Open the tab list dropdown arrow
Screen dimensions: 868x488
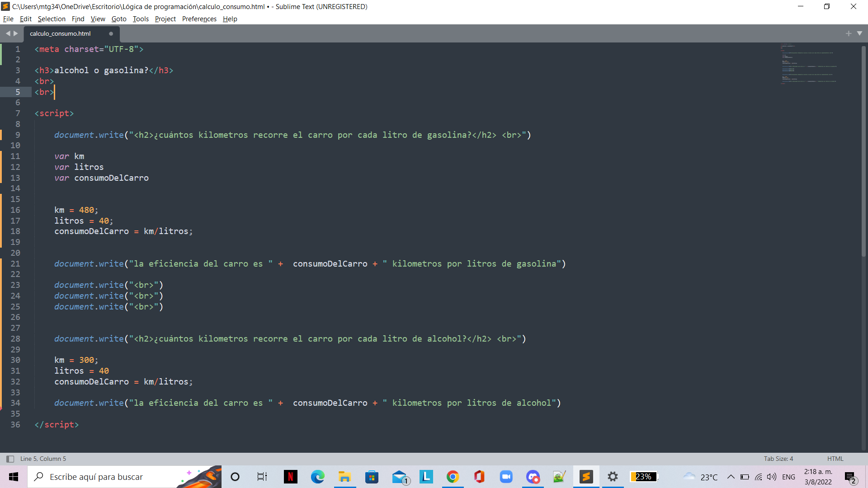859,33
